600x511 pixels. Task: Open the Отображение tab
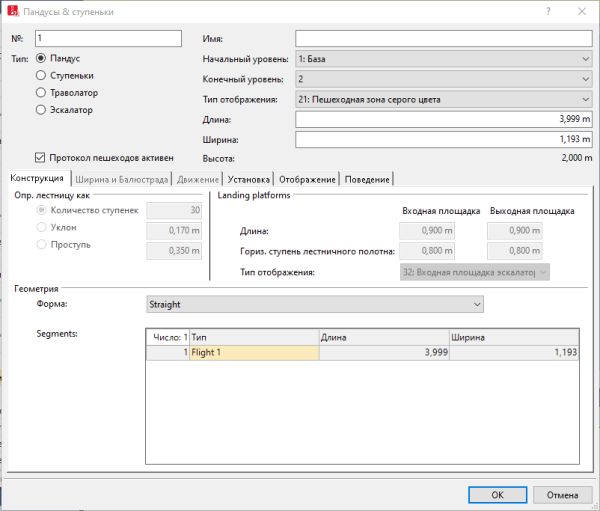pos(308,179)
